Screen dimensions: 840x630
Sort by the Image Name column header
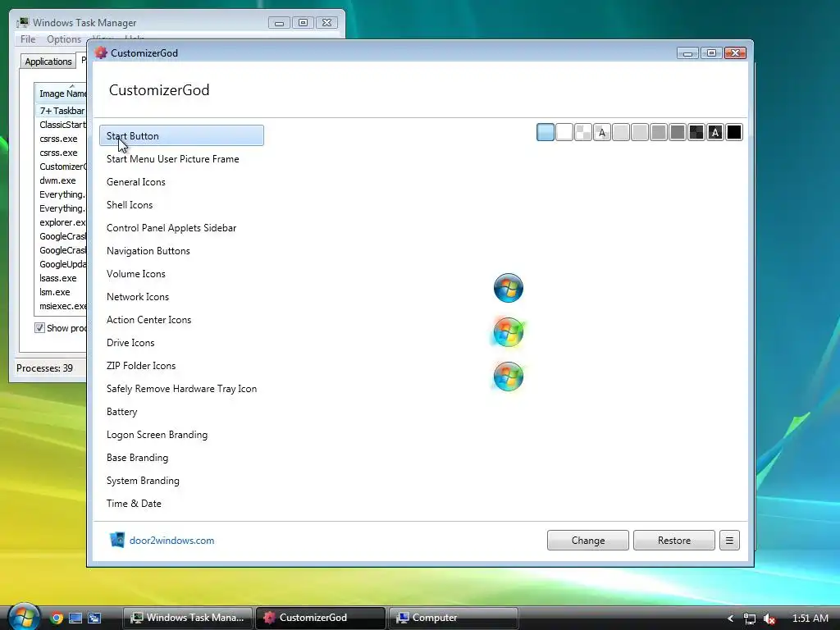click(61, 94)
